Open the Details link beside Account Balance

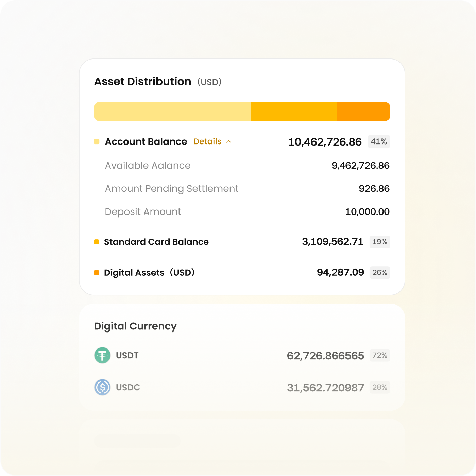point(207,141)
